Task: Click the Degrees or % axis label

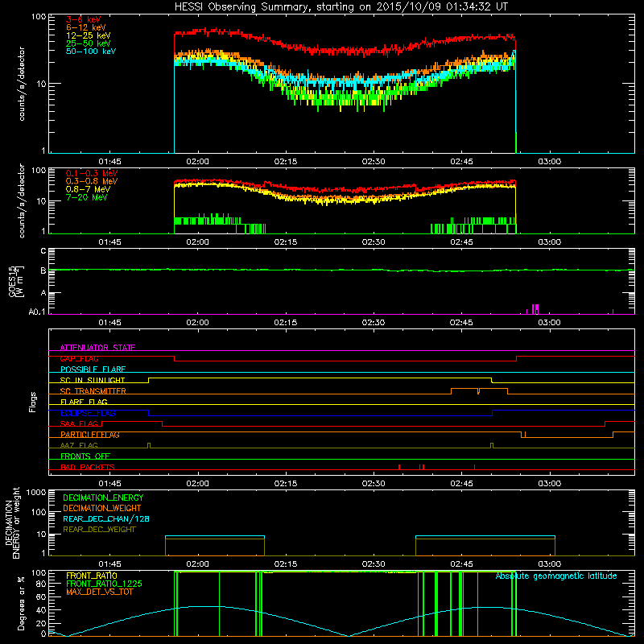Action: 21,603
